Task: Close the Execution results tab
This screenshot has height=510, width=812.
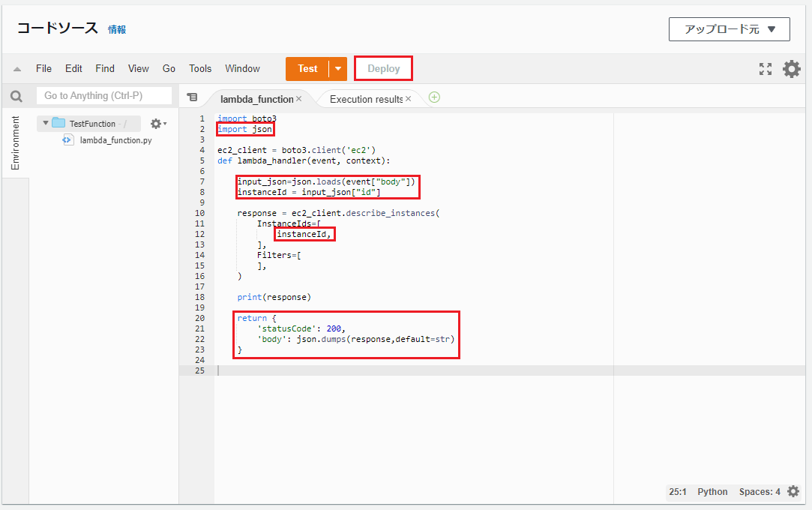Action: click(x=408, y=98)
